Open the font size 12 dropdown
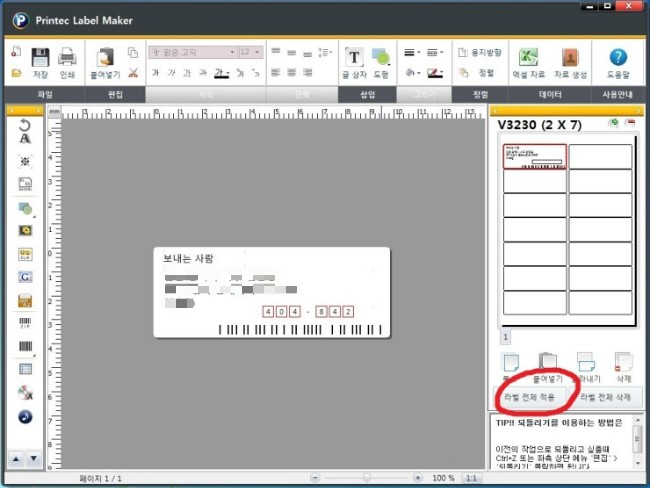650x488 pixels. pyautogui.click(x=257, y=52)
